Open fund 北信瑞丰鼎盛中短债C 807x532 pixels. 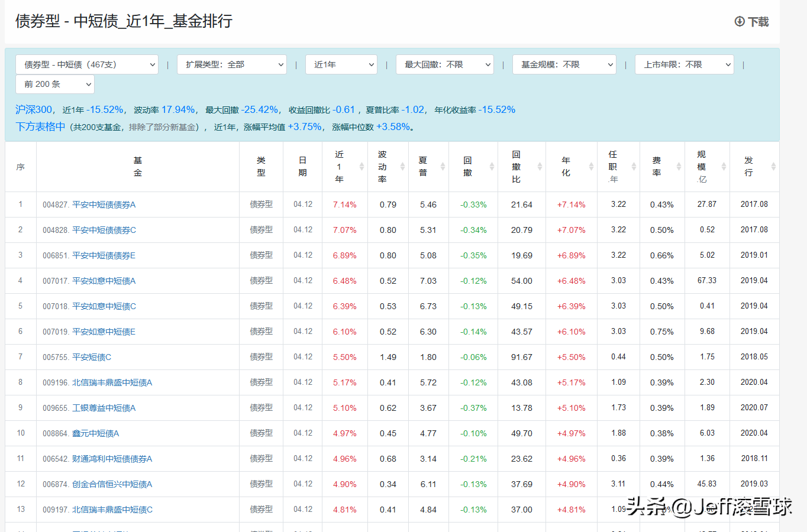(x=112, y=510)
